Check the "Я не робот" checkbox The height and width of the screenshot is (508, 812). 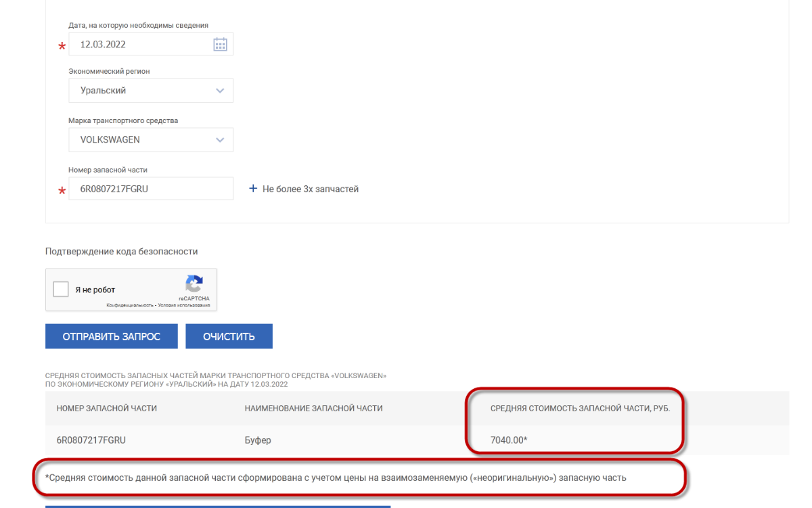click(x=61, y=290)
